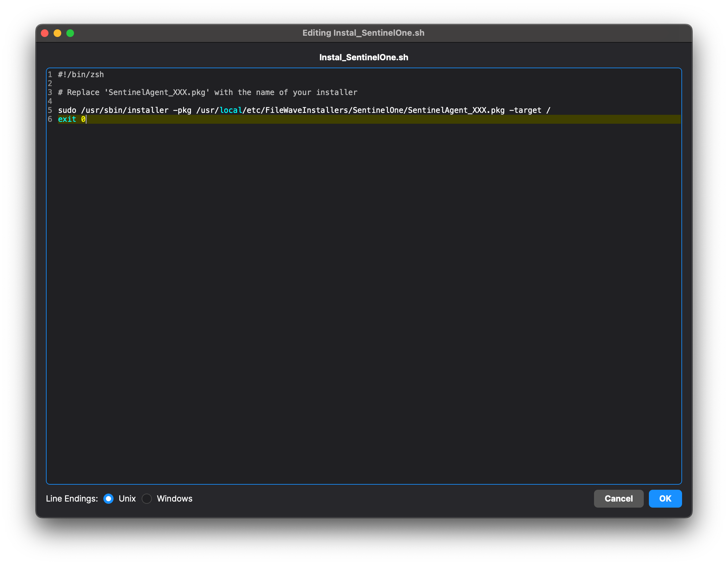728x565 pixels.
Task: Click line number 5 in the gutter
Action: 50,110
